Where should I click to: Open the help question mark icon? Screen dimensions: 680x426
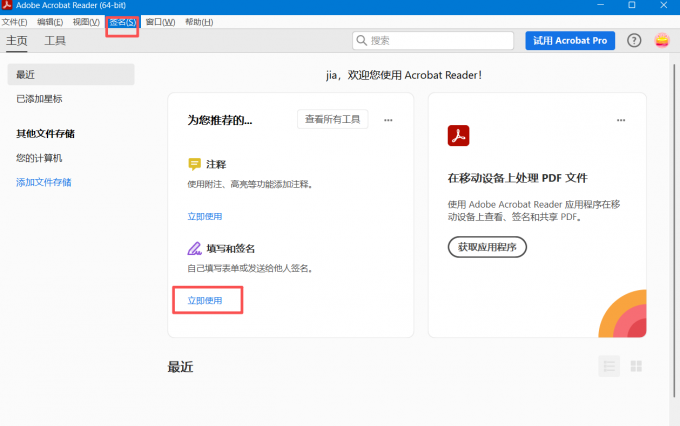(634, 41)
